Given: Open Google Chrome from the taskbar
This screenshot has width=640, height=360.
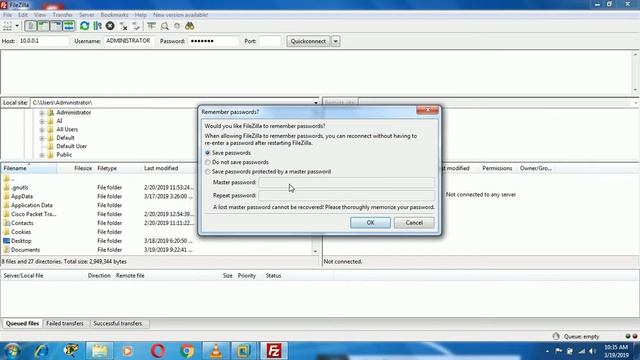Looking at the screenshot, I should tap(187, 351).
